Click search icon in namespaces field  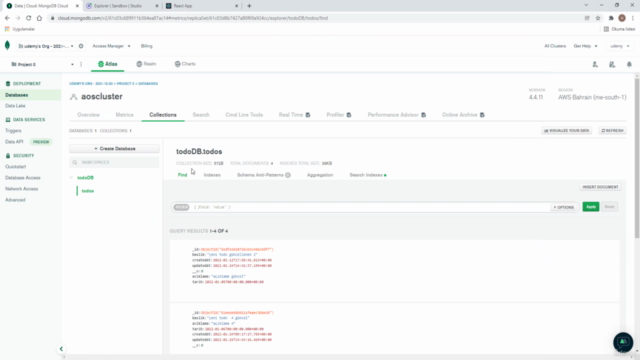click(x=75, y=162)
